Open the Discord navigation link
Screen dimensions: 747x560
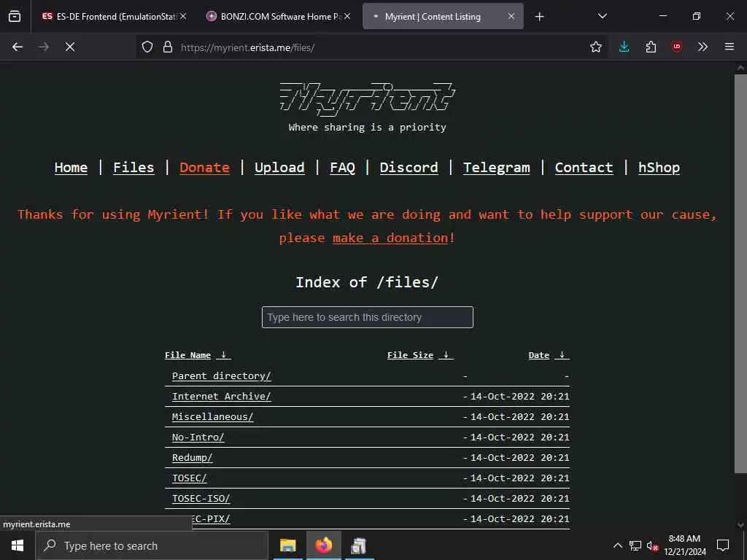[x=409, y=168]
